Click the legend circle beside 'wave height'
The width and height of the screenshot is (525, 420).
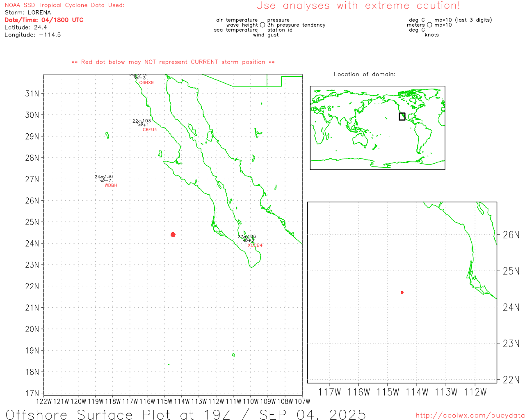coord(262,25)
